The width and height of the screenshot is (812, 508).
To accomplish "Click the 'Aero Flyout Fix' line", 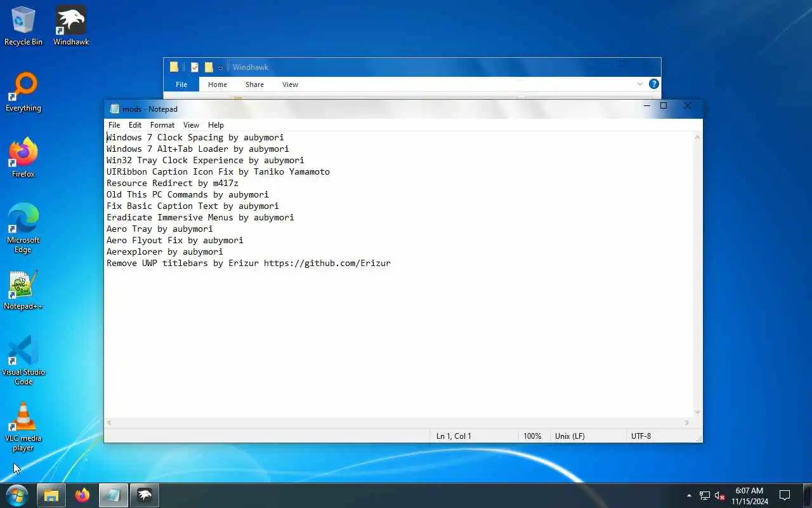I will [x=175, y=240].
